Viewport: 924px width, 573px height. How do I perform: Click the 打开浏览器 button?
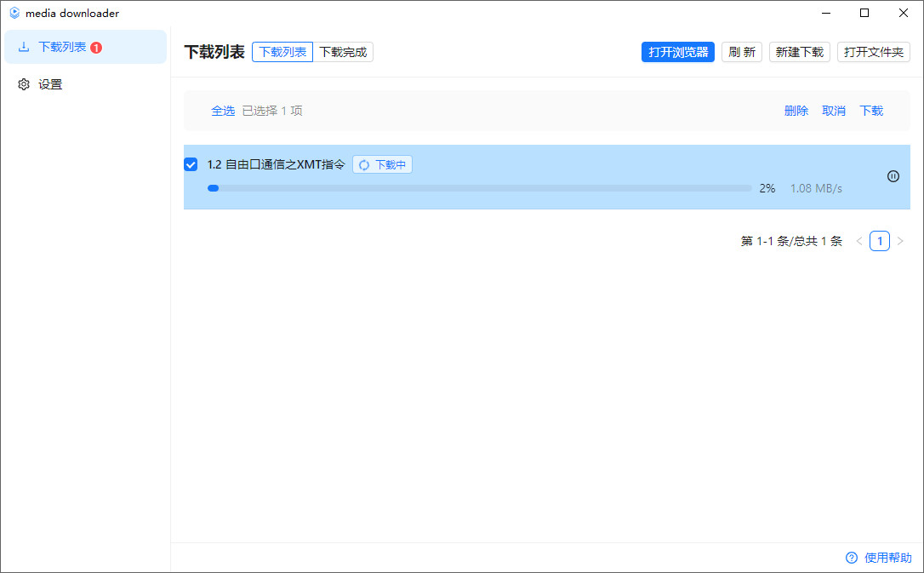(x=677, y=52)
